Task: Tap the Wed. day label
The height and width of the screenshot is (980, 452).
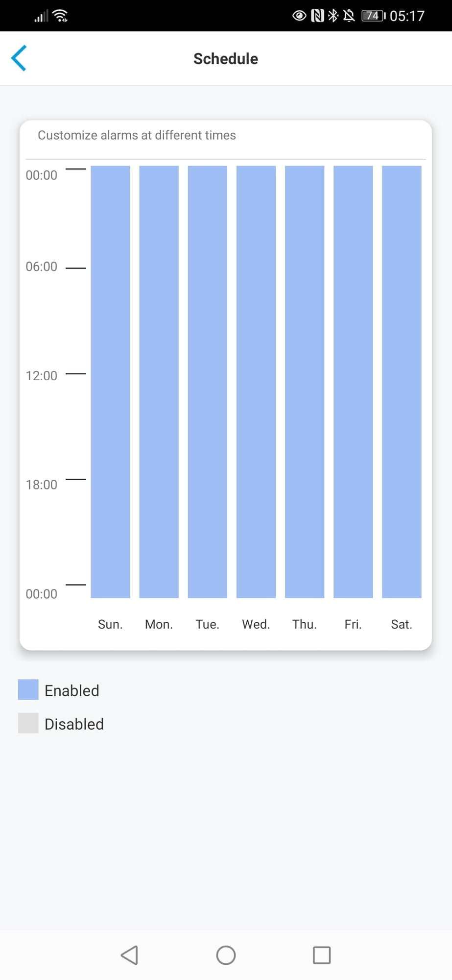Action: pyautogui.click(x=256, y=624)
